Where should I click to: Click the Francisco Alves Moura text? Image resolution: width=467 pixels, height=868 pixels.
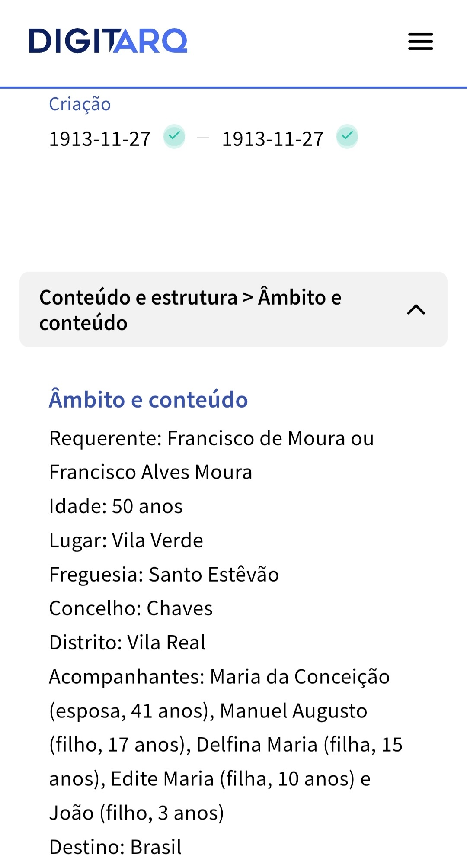point(150,472)
